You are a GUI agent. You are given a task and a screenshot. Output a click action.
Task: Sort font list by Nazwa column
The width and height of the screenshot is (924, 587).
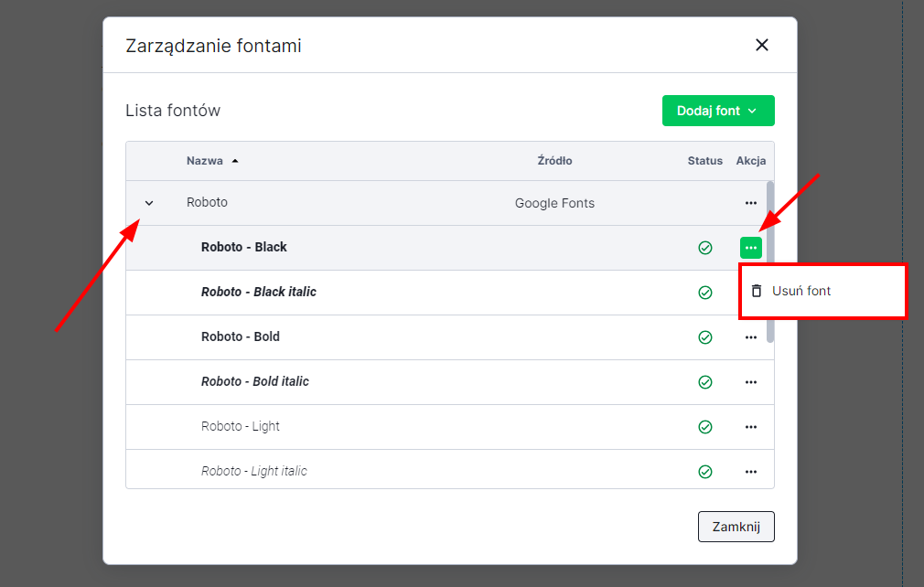coord(205,161)
